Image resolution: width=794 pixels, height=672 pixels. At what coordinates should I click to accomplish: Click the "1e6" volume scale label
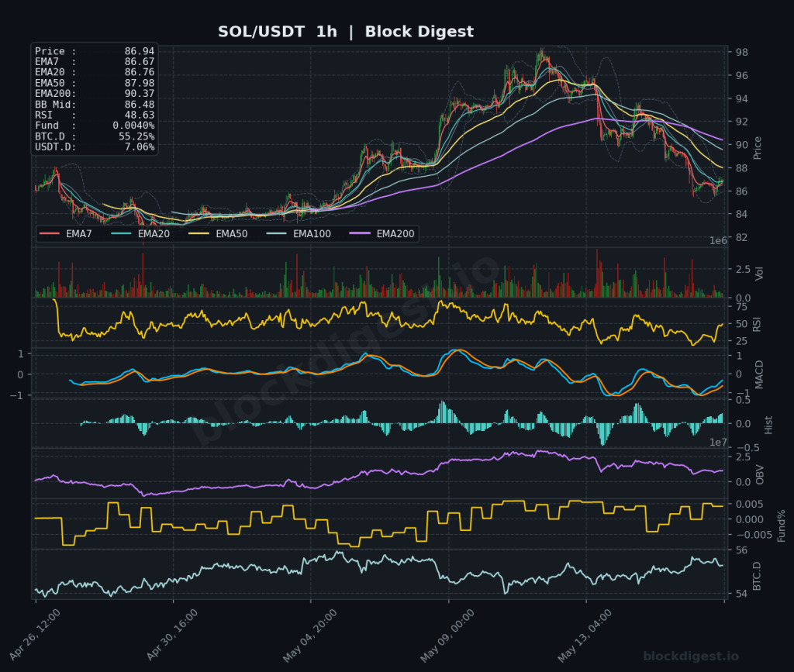coord(718,241)
